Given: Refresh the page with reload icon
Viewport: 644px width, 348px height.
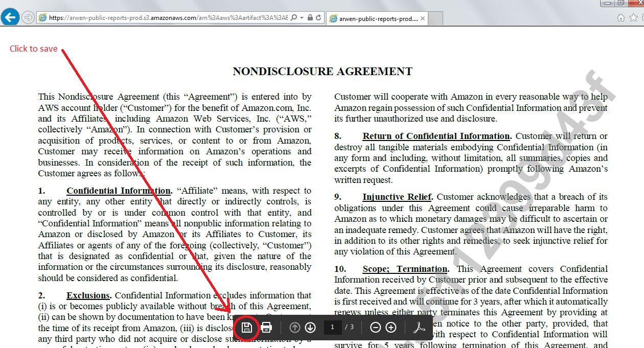Looking at the screenshot, I should pyautogui.click(x=318, y=17).
